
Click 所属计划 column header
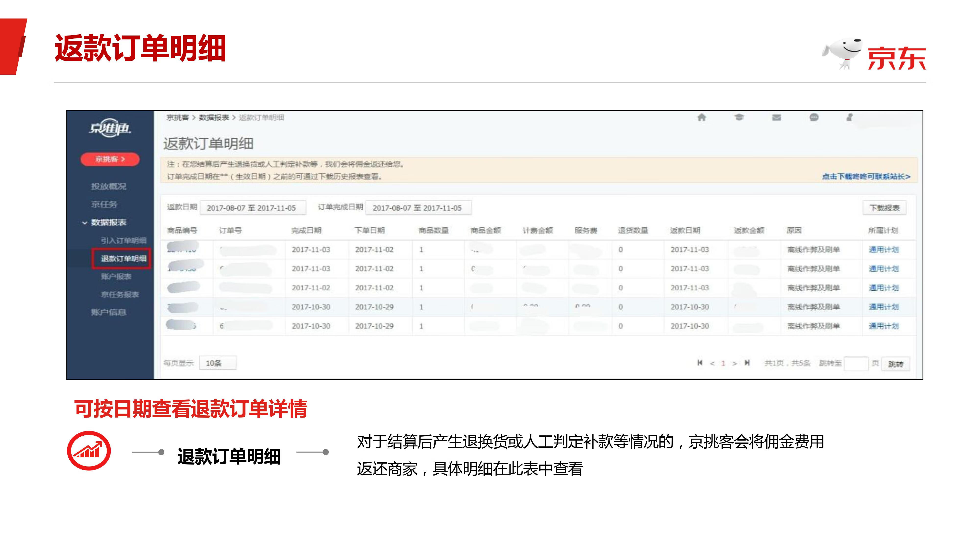(883, 230)
